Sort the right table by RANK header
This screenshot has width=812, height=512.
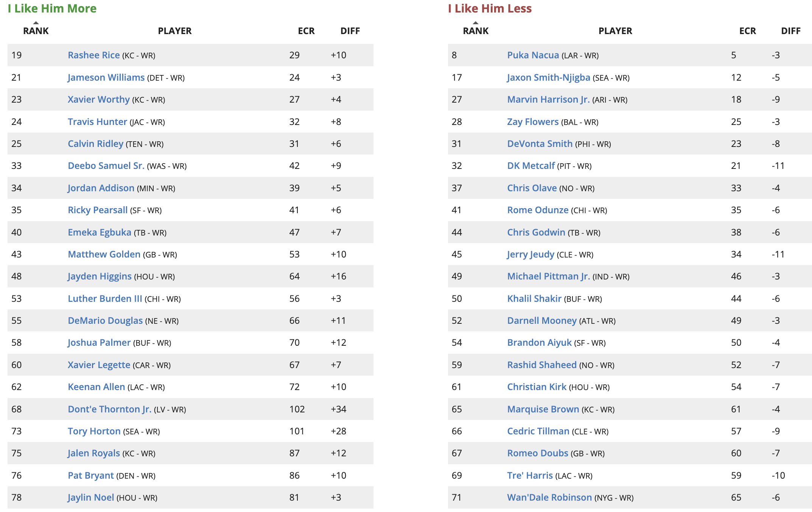click(476, 31)
